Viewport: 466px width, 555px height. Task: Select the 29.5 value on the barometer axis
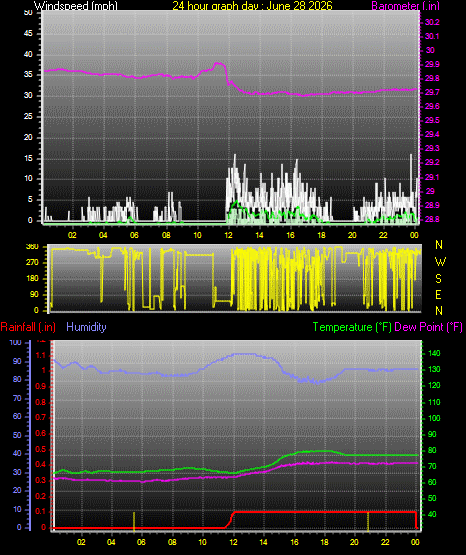pos(432,120)
